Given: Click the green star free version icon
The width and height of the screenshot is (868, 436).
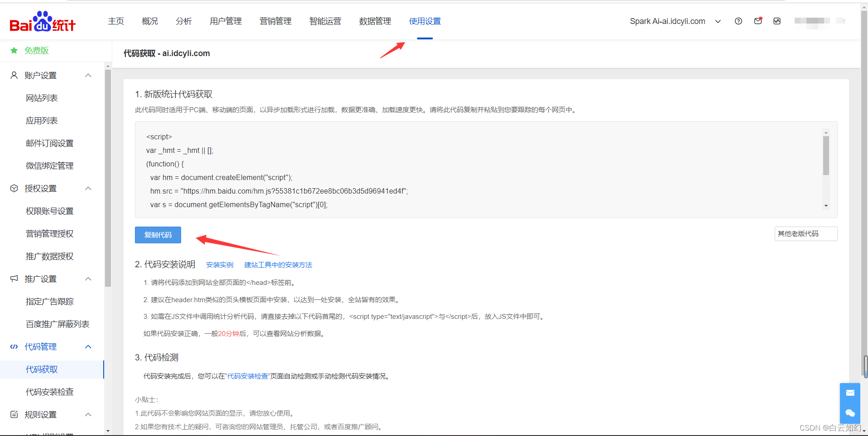Looking at the screenshot, I should (14, 51).
